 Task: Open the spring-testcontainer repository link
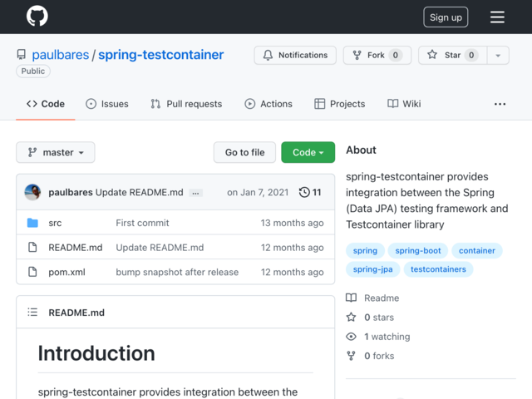point(160,55)
